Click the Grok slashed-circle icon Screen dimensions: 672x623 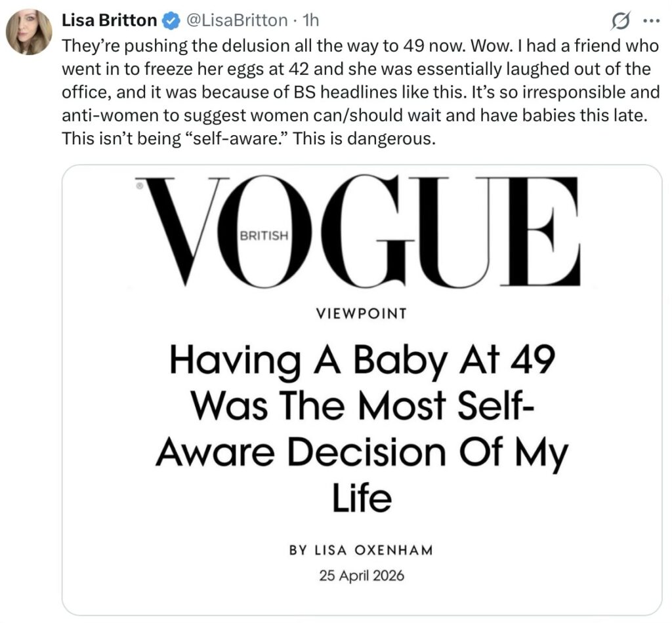(619, 22)
